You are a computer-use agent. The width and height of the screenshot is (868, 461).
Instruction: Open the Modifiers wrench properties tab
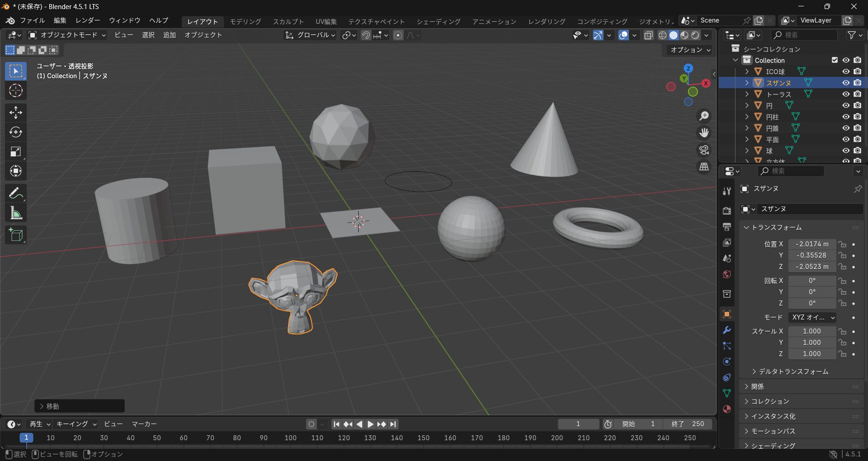[x=727, y=330]
